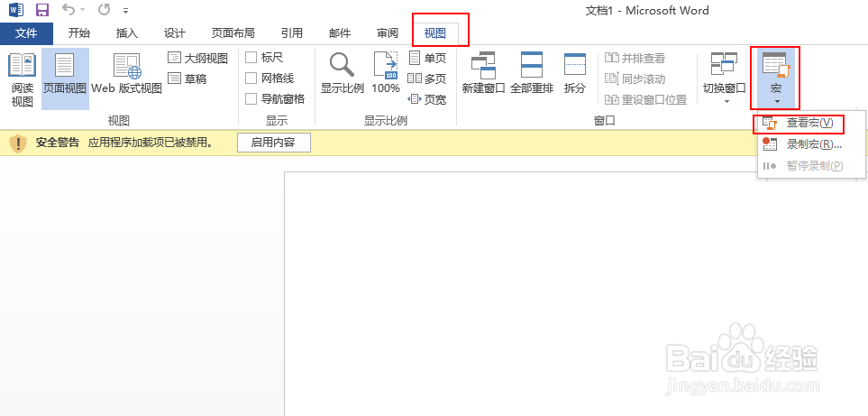
Task: Click inside the blank document page
Action: coord(576,293)
